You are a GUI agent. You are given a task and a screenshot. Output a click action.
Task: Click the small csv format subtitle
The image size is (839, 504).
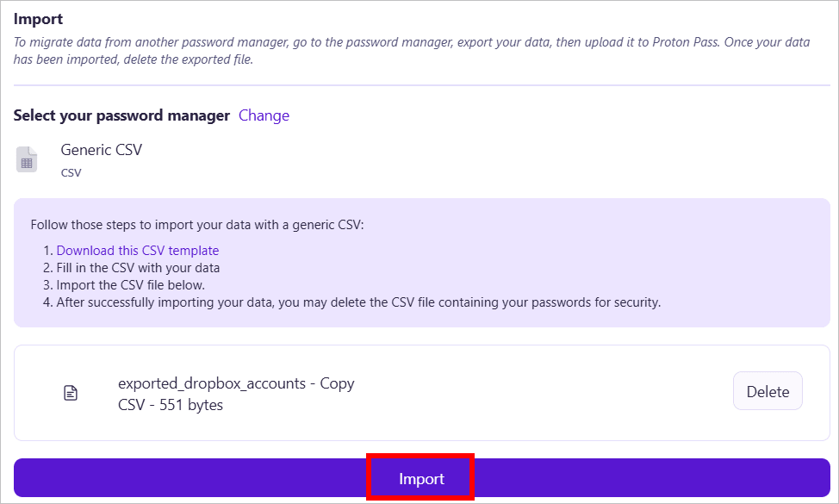pos(71,172)
